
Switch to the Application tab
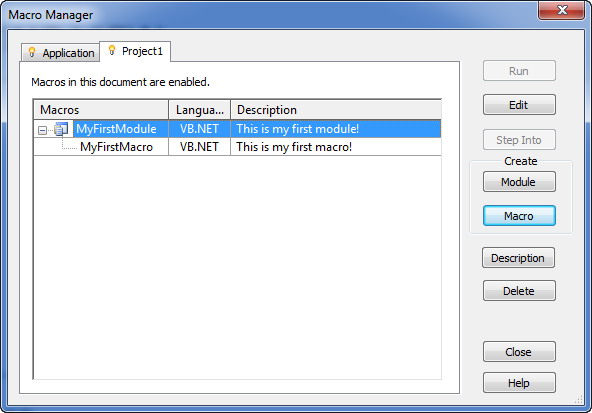click(x=60, y=52)
